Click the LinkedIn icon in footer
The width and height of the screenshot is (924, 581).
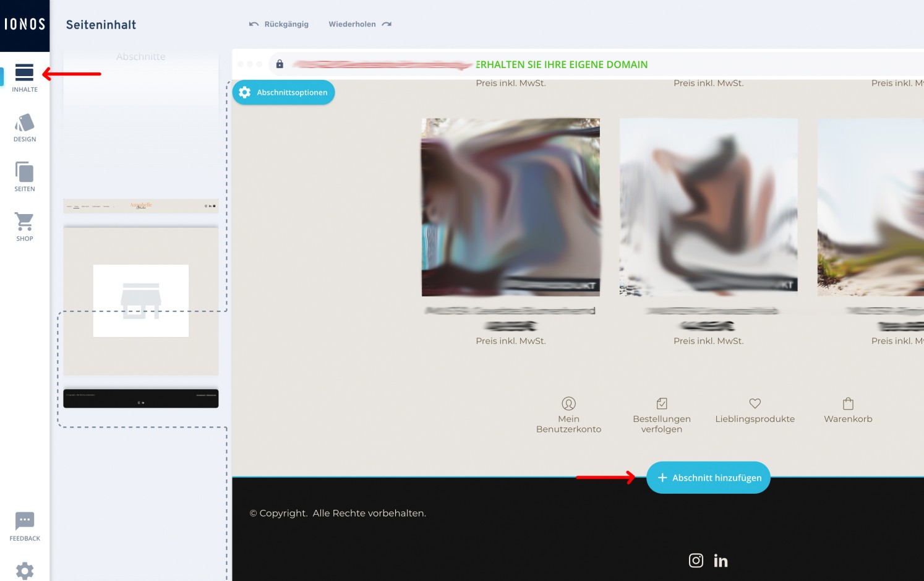[x=721, y=561]
